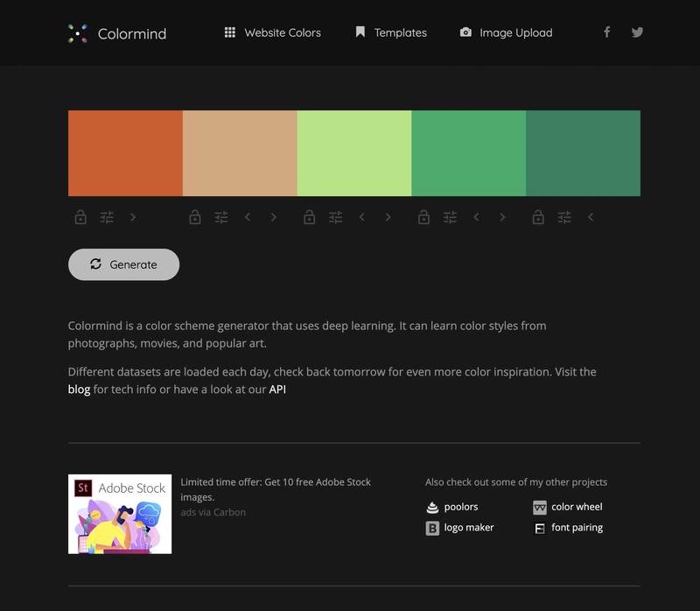This screenshot has width=700, height=611.
Task: Lock the dark green color swatch
Action: tap(538, 217)
